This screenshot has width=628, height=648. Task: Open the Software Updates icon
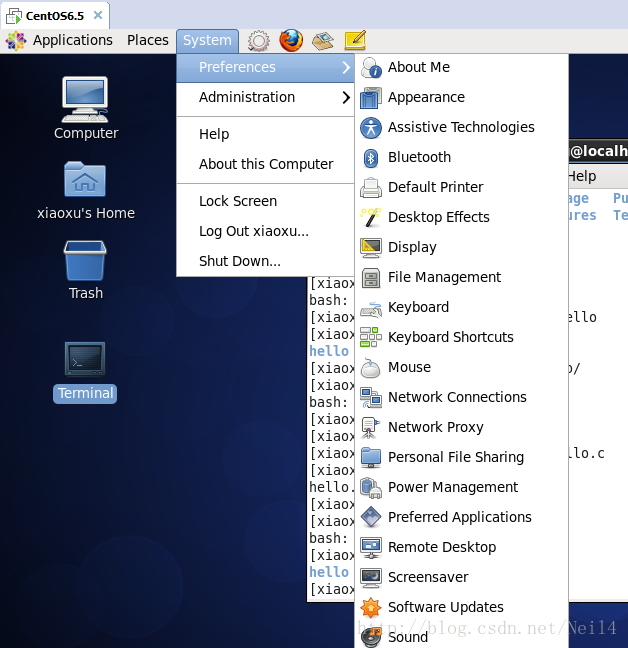tap(371, 608)
